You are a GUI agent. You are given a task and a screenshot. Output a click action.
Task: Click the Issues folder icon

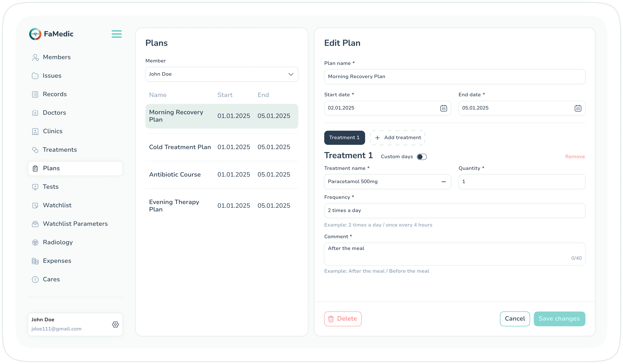pyautogui.click(x=35, y=76)
